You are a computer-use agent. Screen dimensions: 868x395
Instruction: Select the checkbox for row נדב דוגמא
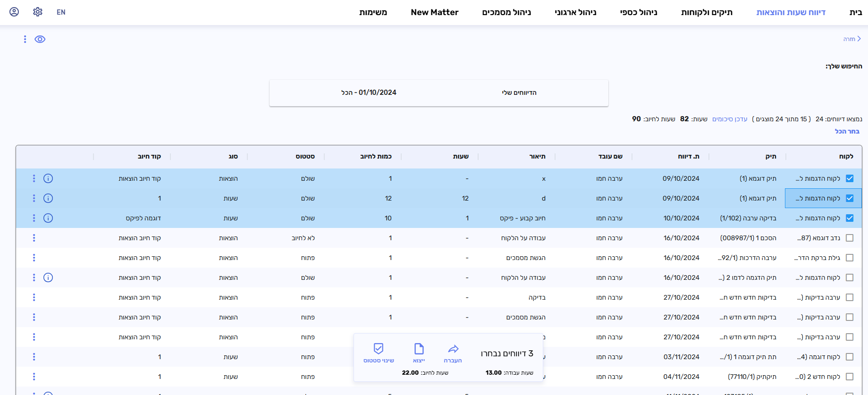tap(850, 238)
